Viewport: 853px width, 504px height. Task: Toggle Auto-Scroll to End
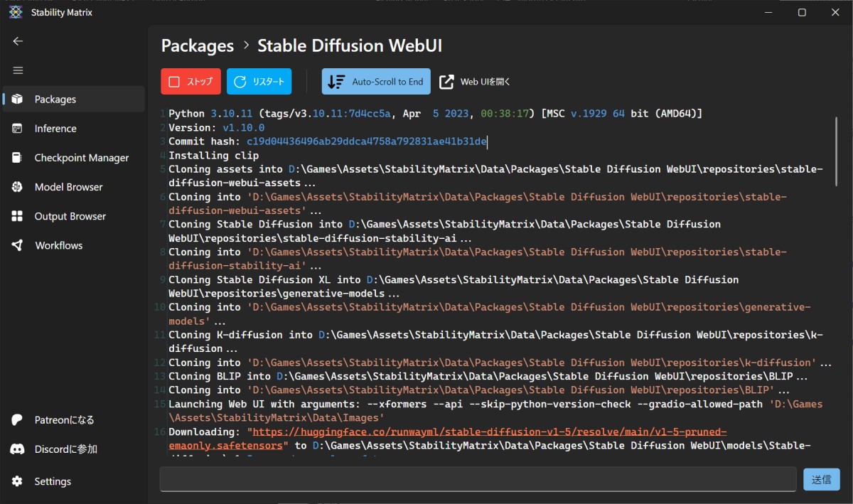click(x=377, y=82)
